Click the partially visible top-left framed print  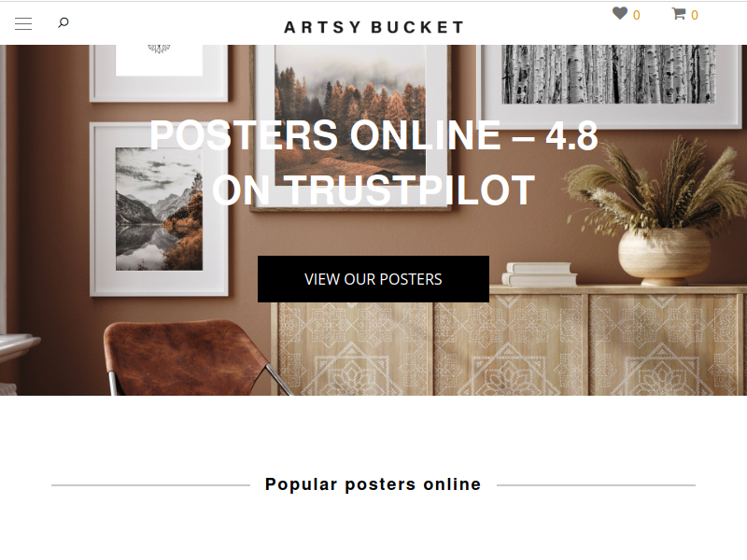[x=159, y=73]
